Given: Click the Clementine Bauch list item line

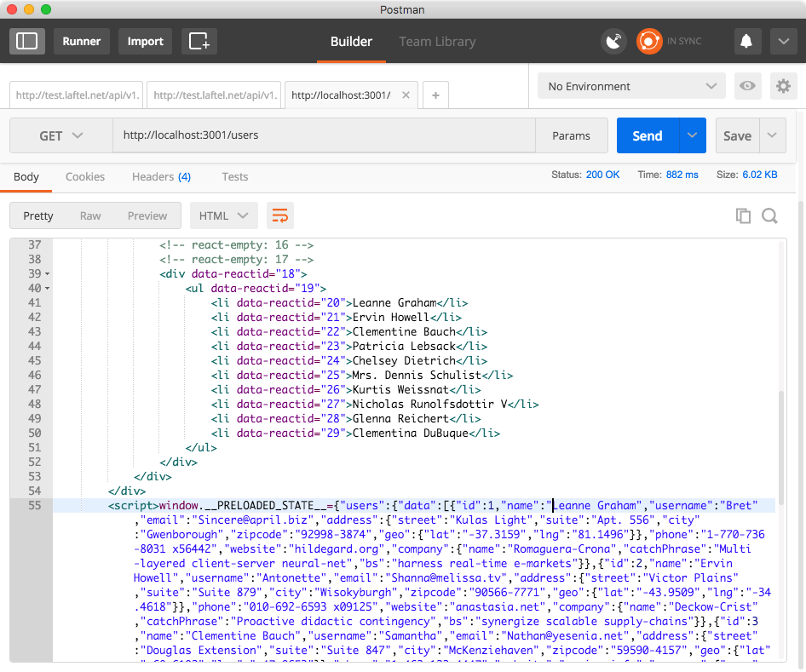Looking at the screenshot, I should pos(349,332).
